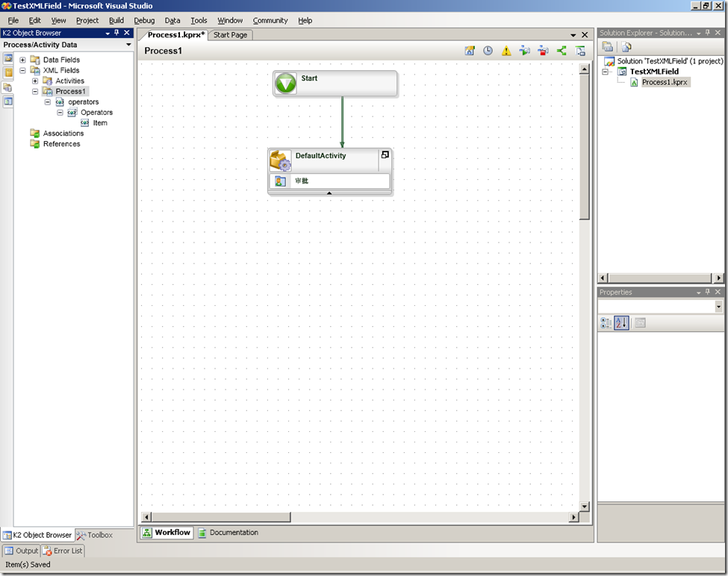Expand the DefaultActivity bottom arrow handle
Viewport: 728px width, 576px height.
329,193
